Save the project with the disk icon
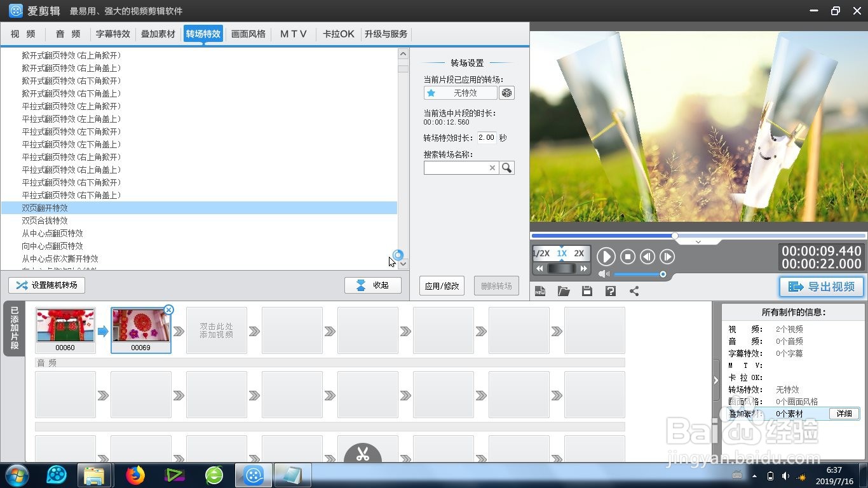Screen dimensions: 868x488 587,290
